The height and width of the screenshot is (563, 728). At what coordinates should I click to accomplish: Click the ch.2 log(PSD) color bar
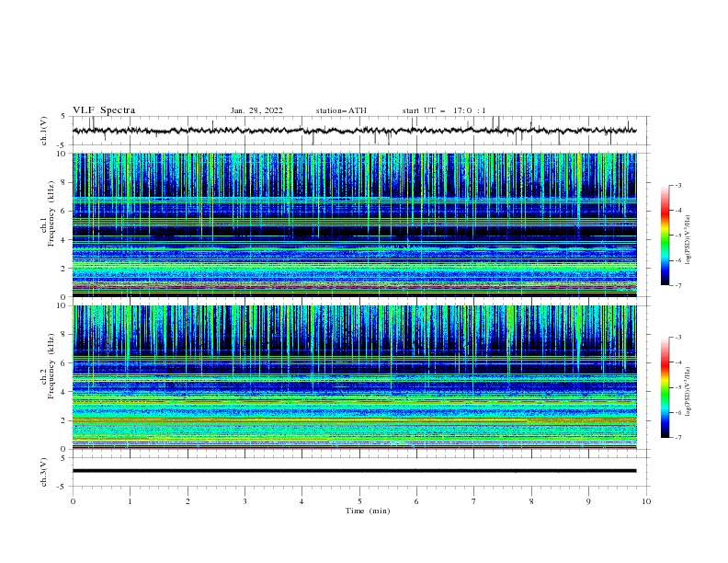[x=665, y=387]
